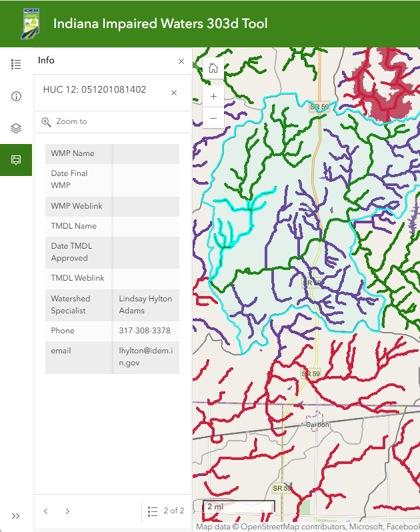Dismiss the HUC 12 feature popup

click(x=174, y=93)
